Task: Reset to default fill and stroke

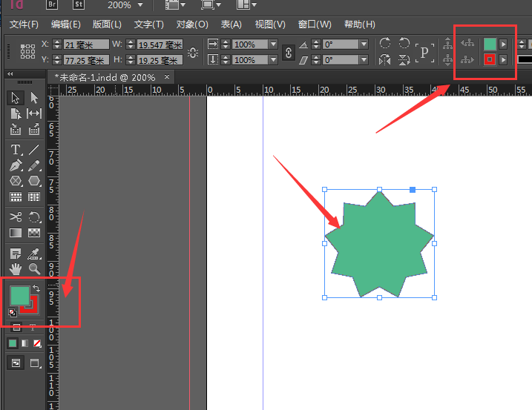Action: pos(12,312)
